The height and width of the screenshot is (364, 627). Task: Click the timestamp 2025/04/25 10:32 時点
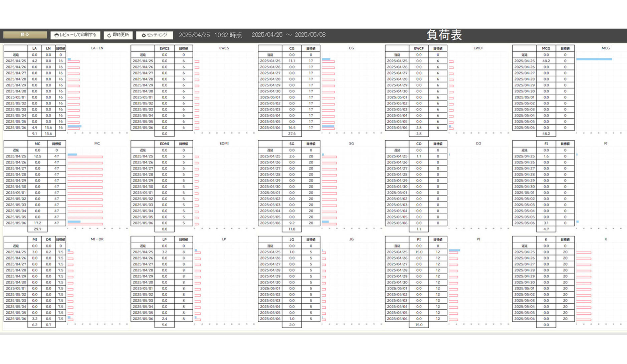(x=210, y=35)
